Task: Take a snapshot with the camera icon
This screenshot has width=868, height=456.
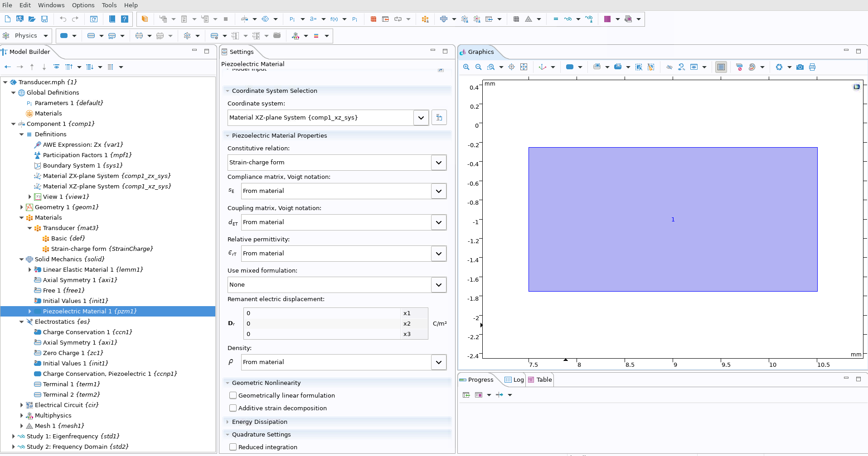Action: click(x=800, y=67)
